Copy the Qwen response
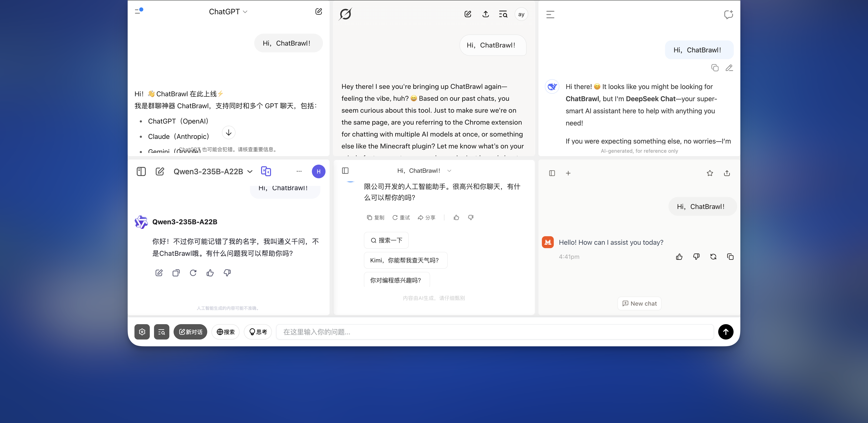This screenshot has height=423, width=868. pos(176,273)
